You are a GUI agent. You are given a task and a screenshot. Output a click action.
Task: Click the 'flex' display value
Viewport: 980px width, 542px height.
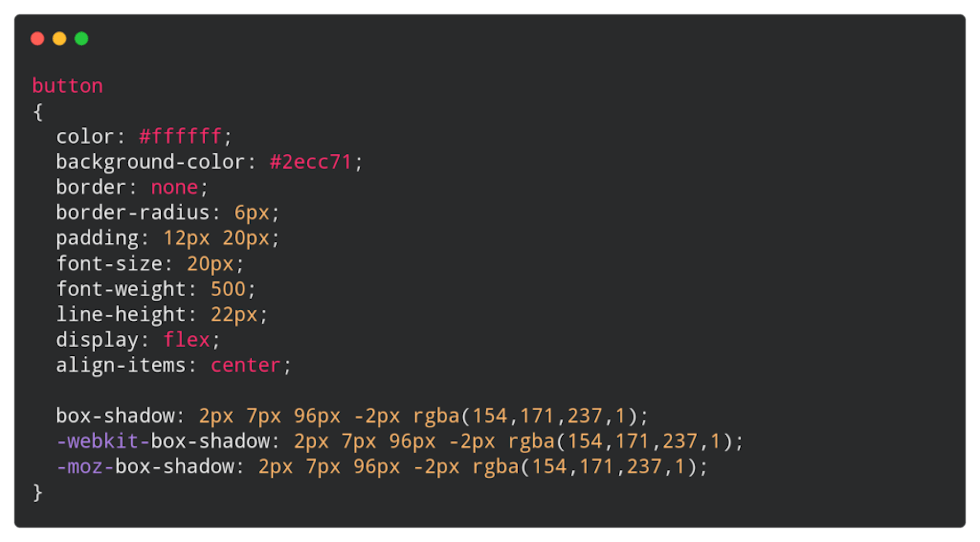[186, 340]
